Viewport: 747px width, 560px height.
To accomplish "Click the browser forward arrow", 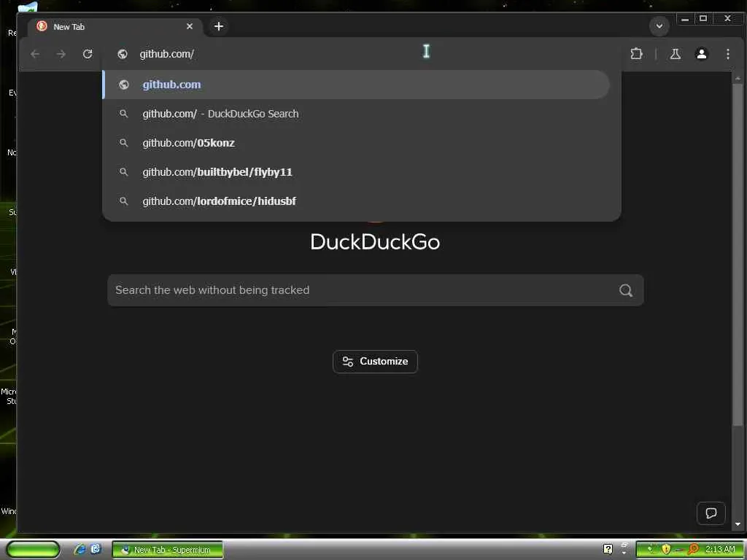I will coord(61,54).
